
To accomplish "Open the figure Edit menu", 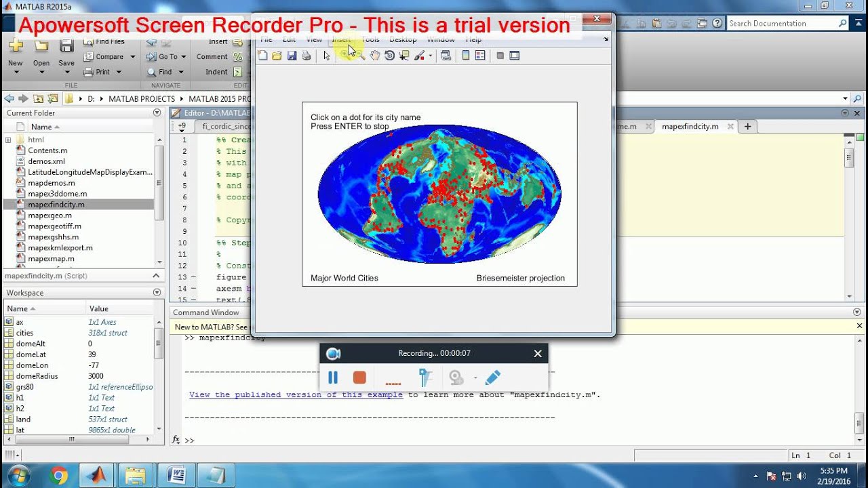I will point(289,40).
